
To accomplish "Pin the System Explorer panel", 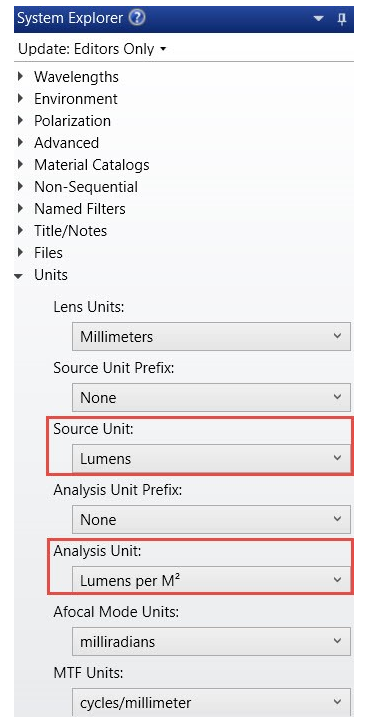I will [342, 19].
